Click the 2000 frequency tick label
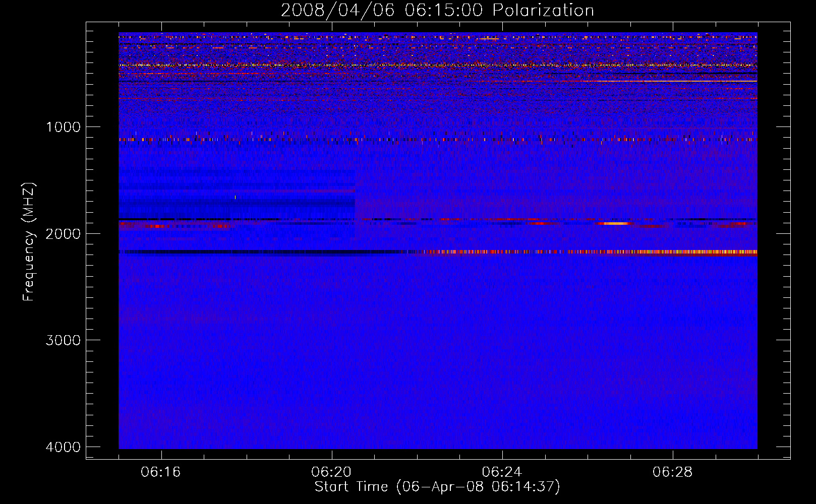 (x=63, y=233)
